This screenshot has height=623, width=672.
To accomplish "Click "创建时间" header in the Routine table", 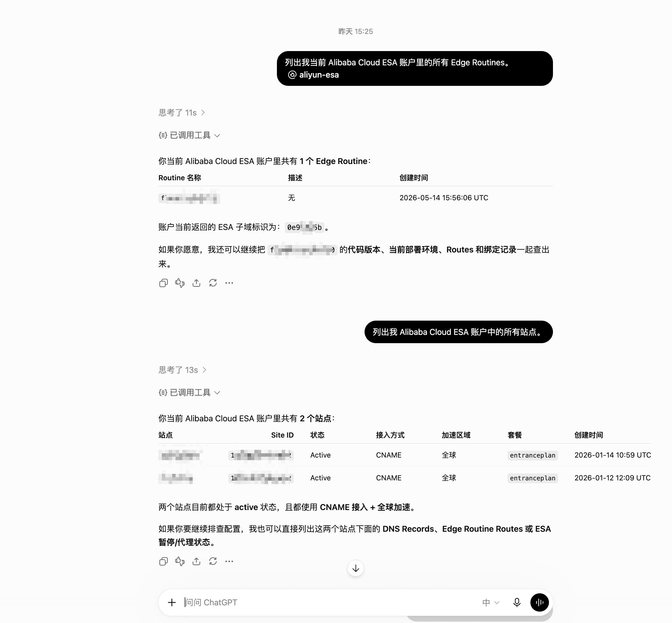I will click(x=414, y=178).
